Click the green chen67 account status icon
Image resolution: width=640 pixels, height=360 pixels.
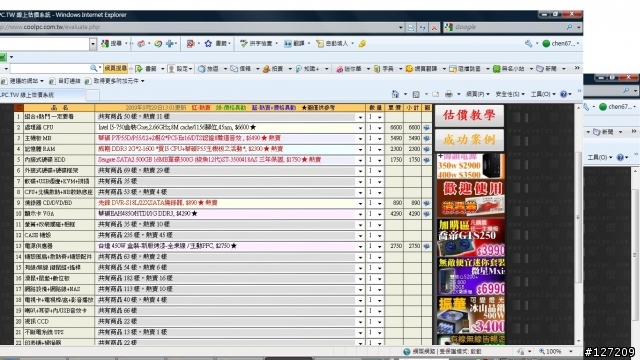pos(546,43)
